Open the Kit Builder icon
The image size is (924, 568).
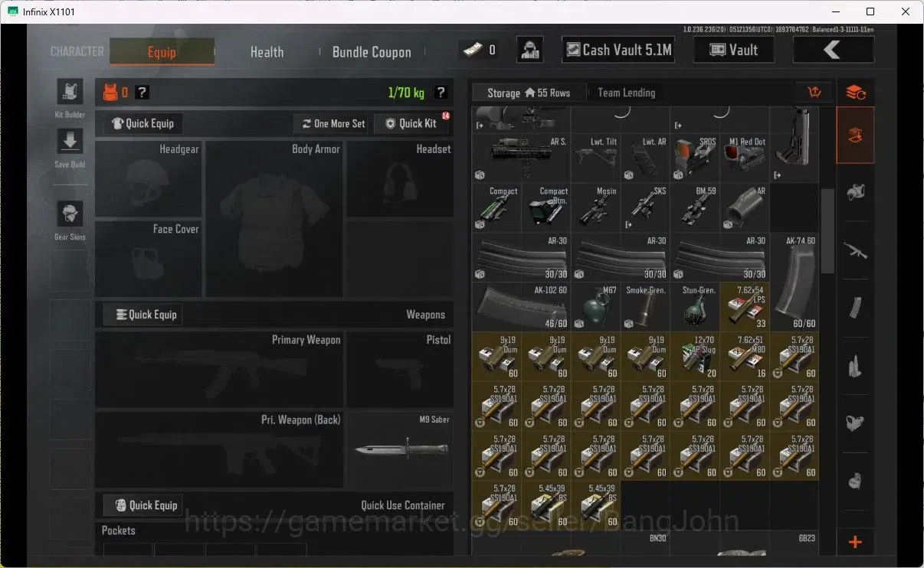[x=70, y=91]
